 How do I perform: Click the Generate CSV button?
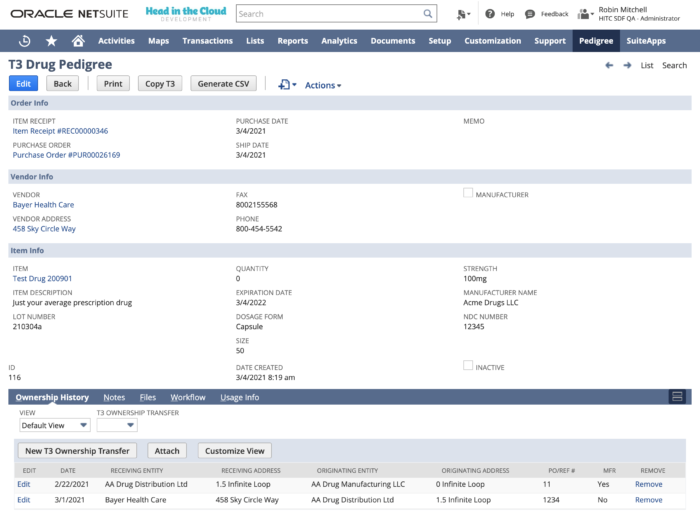223,84
